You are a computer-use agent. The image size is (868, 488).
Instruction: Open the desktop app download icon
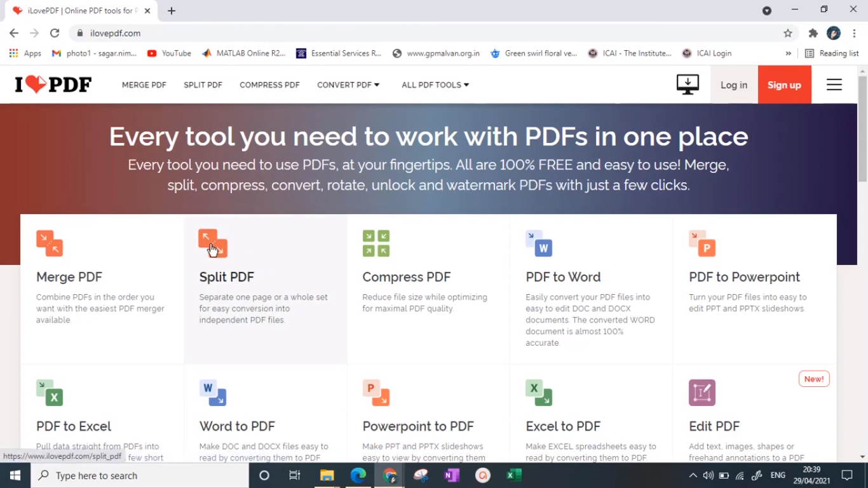pos(688,85)
